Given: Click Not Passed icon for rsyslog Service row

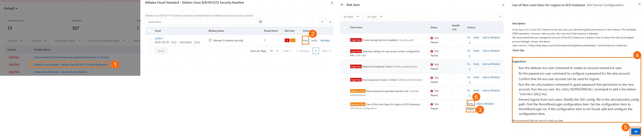Looking at the screenshot, I should coord(432,38).
